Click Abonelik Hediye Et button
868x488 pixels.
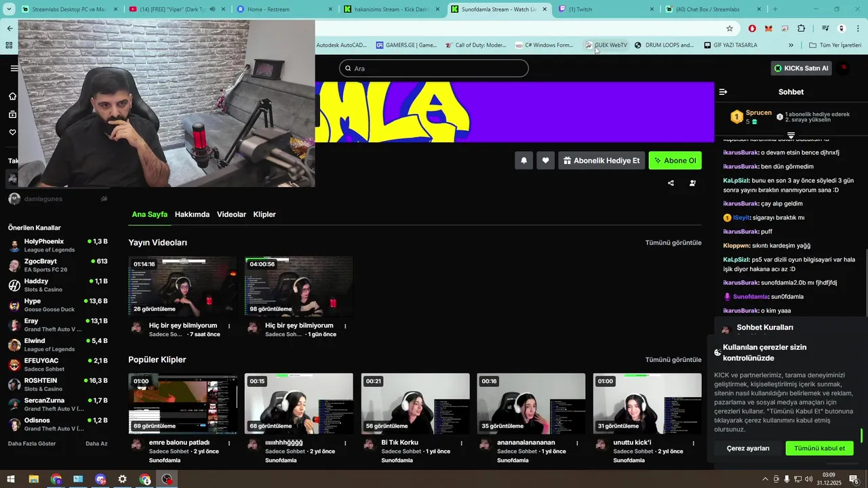[601, 161]
